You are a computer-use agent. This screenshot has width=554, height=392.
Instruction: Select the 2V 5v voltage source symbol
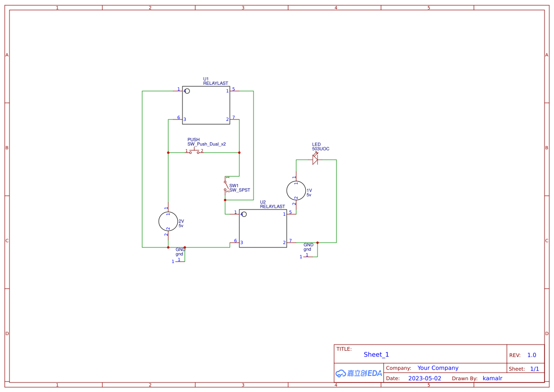168,221
